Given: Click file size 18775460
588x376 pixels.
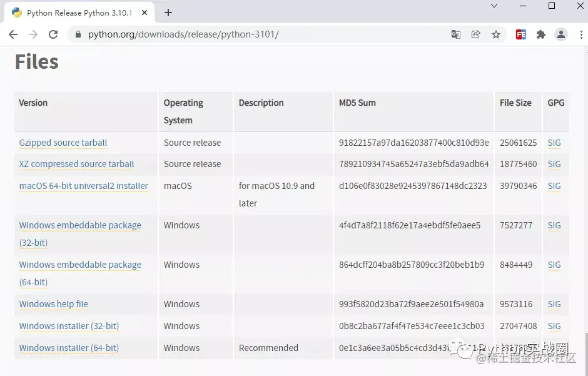Looking at the screenshot, I should [x=518, y=164].
